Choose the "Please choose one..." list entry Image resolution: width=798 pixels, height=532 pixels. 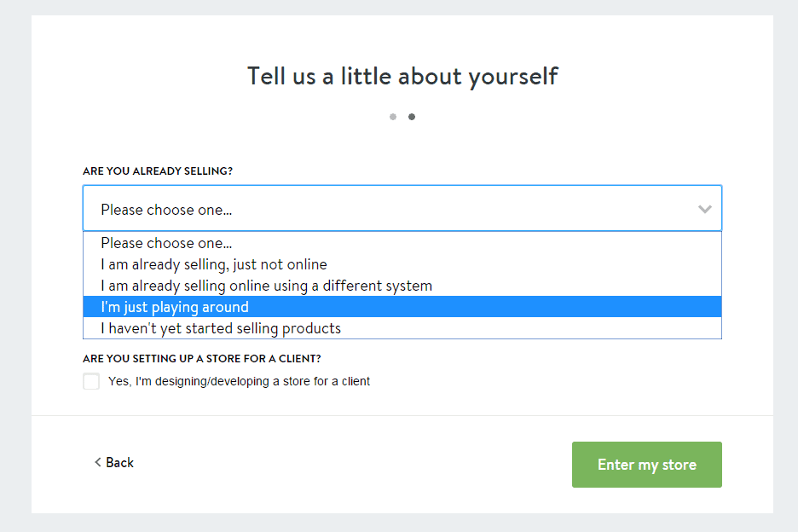(166, 243)
